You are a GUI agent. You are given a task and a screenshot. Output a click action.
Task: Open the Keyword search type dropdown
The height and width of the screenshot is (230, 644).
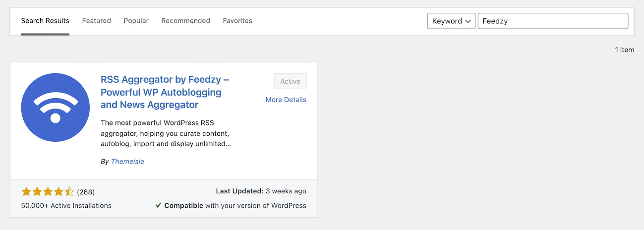coord(451,21)
